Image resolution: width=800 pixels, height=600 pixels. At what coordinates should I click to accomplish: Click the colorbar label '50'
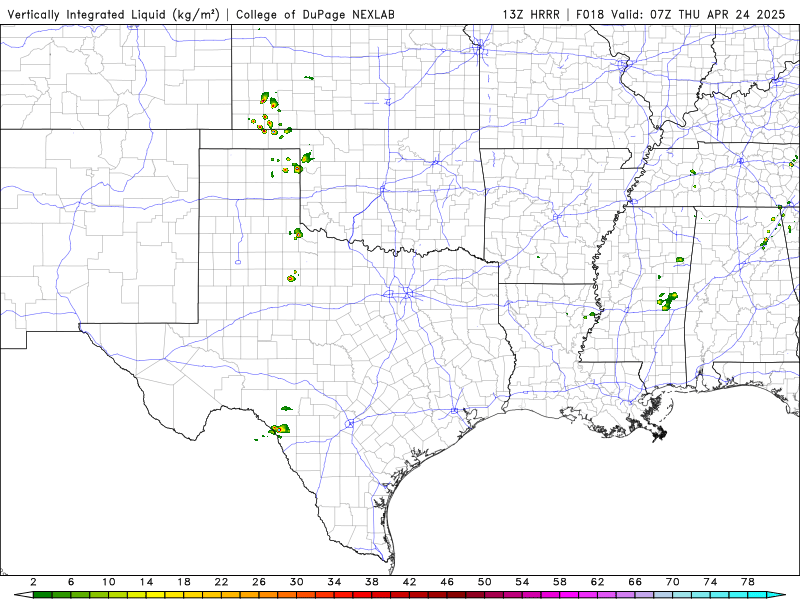(485, 582)
